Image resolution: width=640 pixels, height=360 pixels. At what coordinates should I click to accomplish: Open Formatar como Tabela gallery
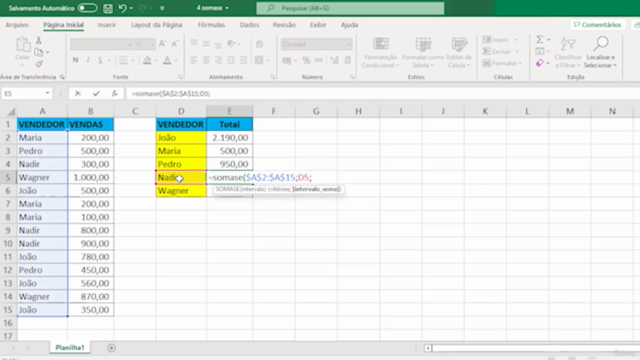[x=423, y=52]
